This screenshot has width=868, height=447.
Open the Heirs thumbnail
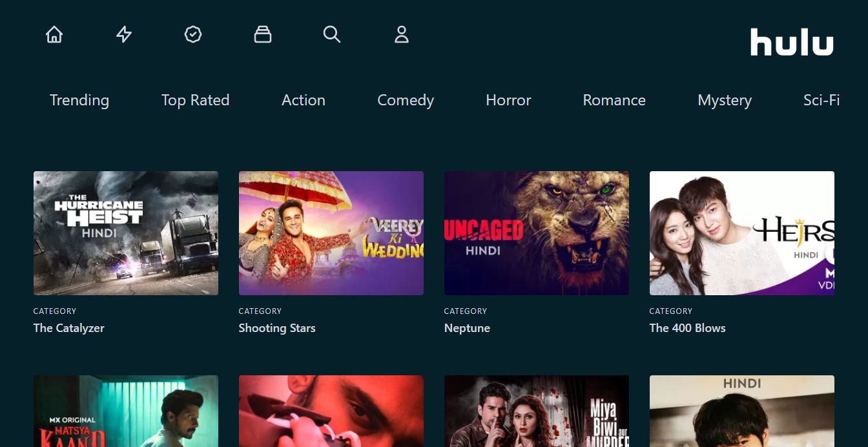point(742,233)
